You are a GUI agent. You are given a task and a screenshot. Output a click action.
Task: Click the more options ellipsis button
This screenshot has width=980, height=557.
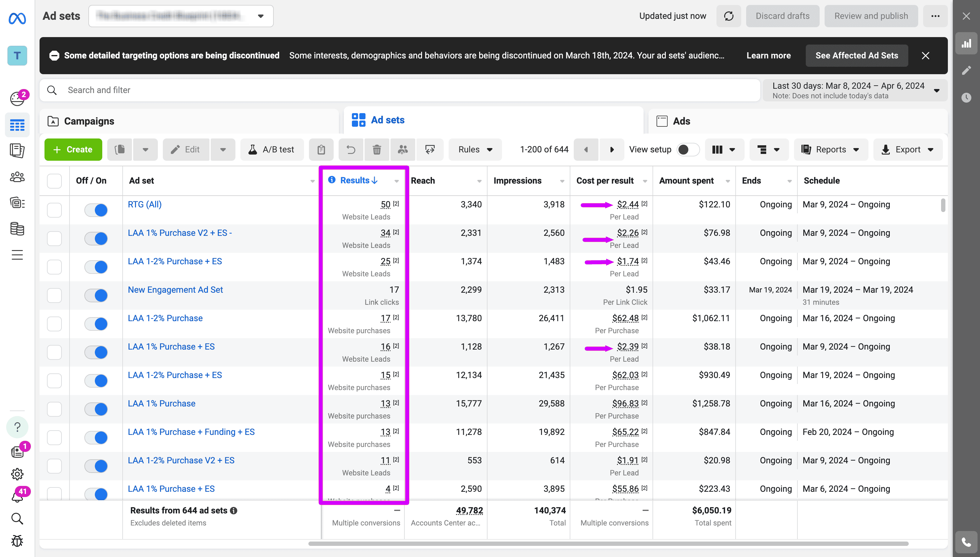[935, 16]
